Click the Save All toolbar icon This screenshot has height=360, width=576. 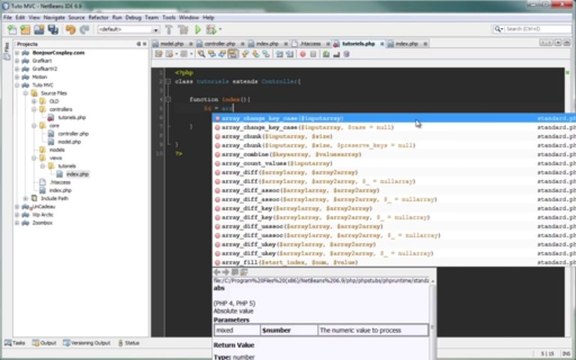pos(53,29)
